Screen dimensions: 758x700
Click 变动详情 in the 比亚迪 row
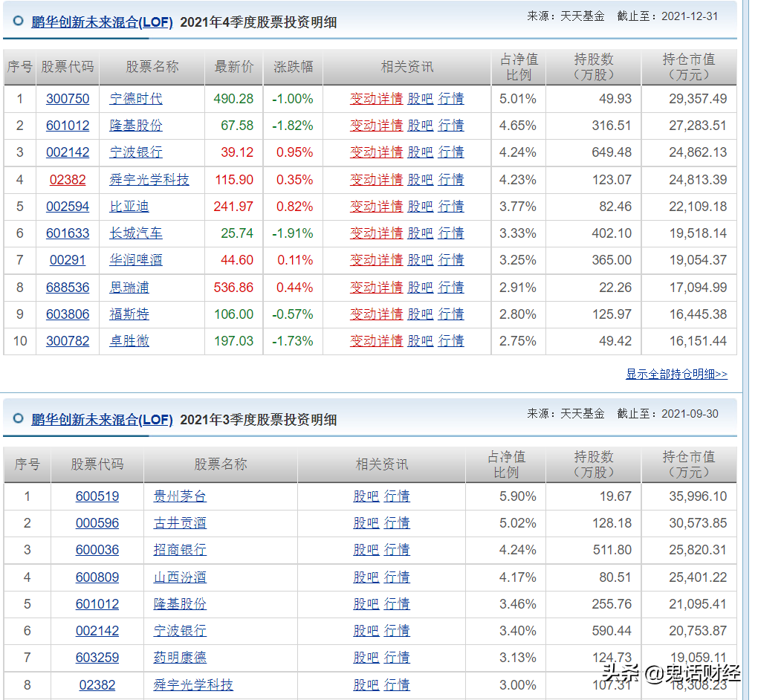pyautogui.click(x=376, y=207)
